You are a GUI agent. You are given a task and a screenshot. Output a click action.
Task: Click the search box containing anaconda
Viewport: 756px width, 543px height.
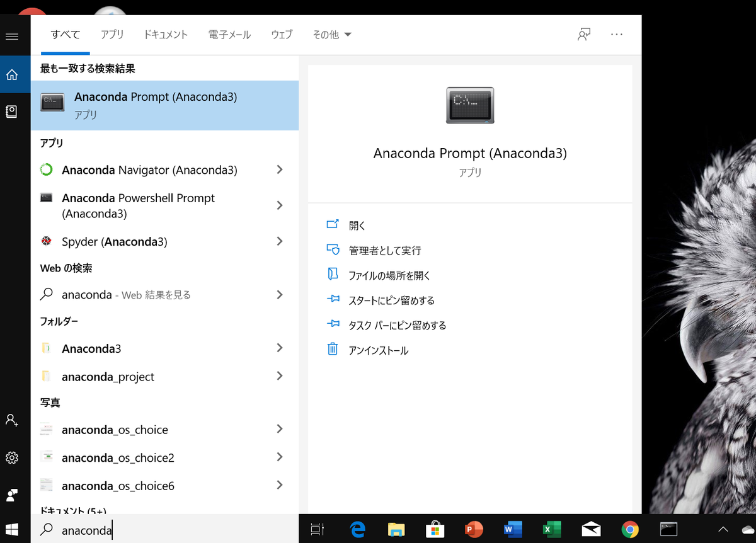coord(164,529)
